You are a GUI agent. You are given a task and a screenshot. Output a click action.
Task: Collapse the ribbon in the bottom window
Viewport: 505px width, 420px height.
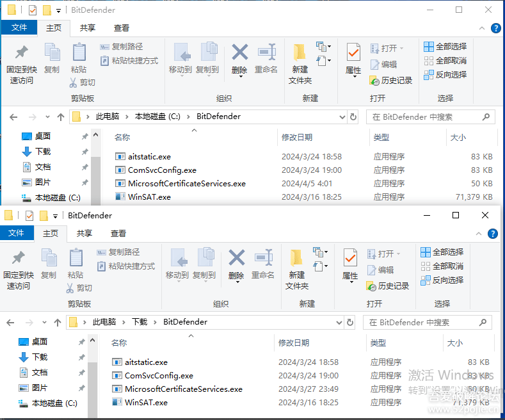tap(479, 234)
